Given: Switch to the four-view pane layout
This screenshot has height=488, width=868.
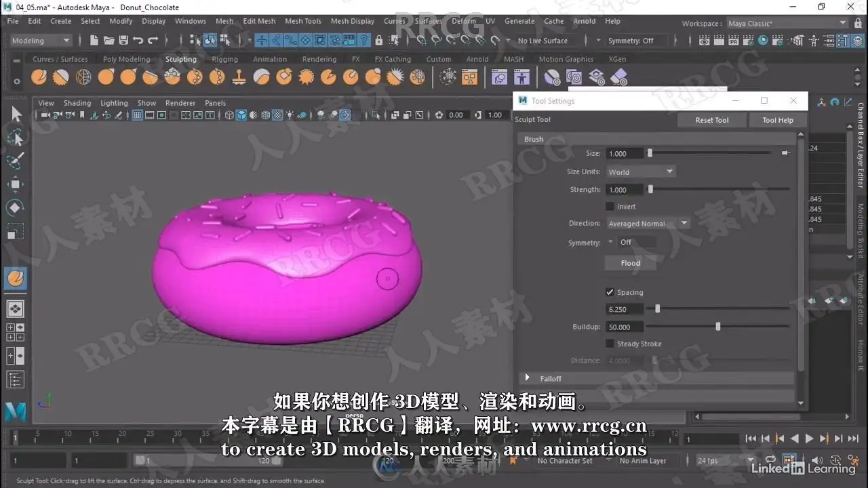Looking at the screenshot, I should pos(16,332).
